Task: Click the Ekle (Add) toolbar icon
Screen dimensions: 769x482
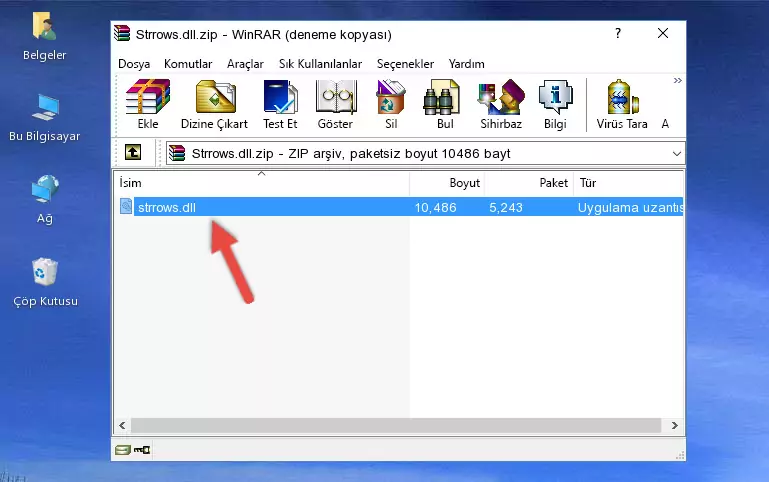Action: 148,104
